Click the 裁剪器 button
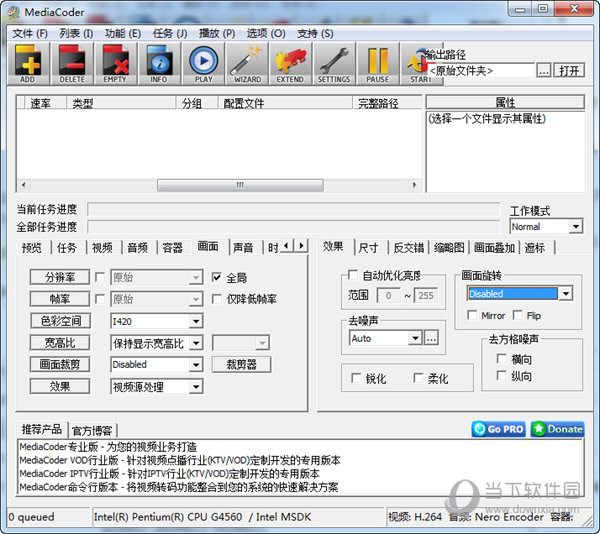Screen dimensions: 600x534 click(241, 365)
